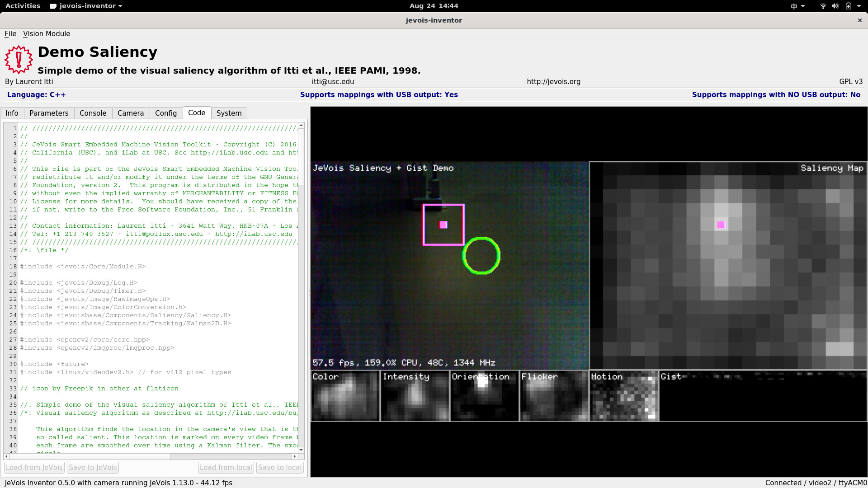The image size is (868, 488).
Task: Expand the system menu arrow at top right
Action: coord(859,6)
